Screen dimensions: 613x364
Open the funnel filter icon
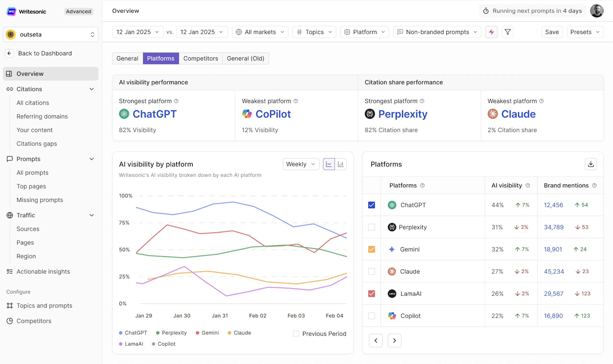[x=508, y=32]
